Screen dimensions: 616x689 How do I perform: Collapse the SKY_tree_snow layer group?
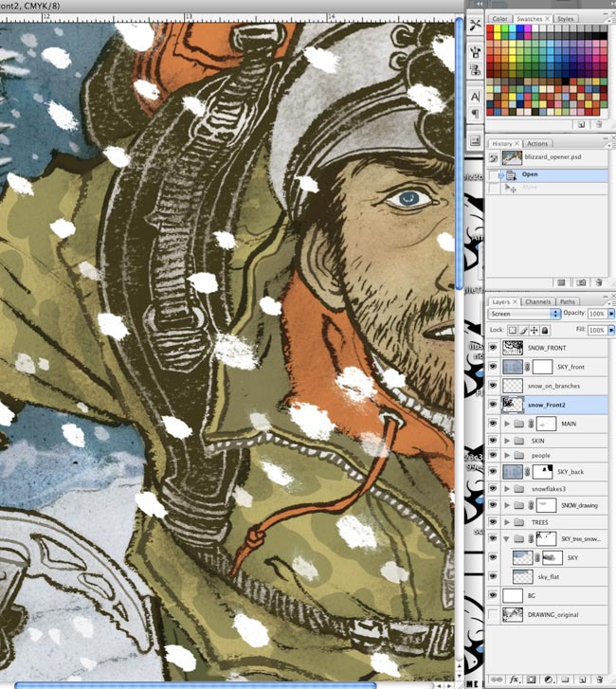[507, 538]
